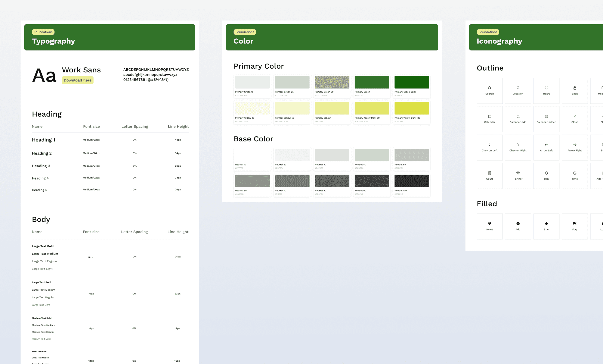This screenshot has width=603, height=364.
Task: Click the Arrow Left icon
Action: click(546, 145)
